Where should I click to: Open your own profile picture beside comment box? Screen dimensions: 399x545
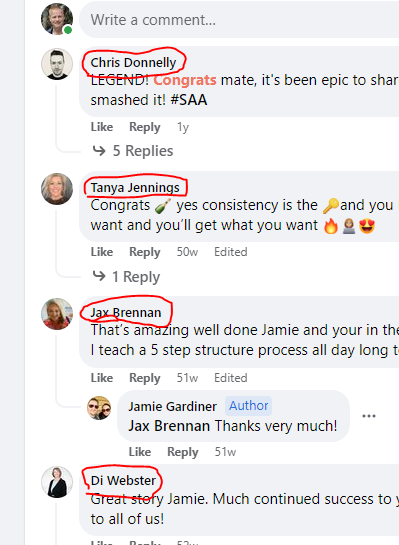57,19
